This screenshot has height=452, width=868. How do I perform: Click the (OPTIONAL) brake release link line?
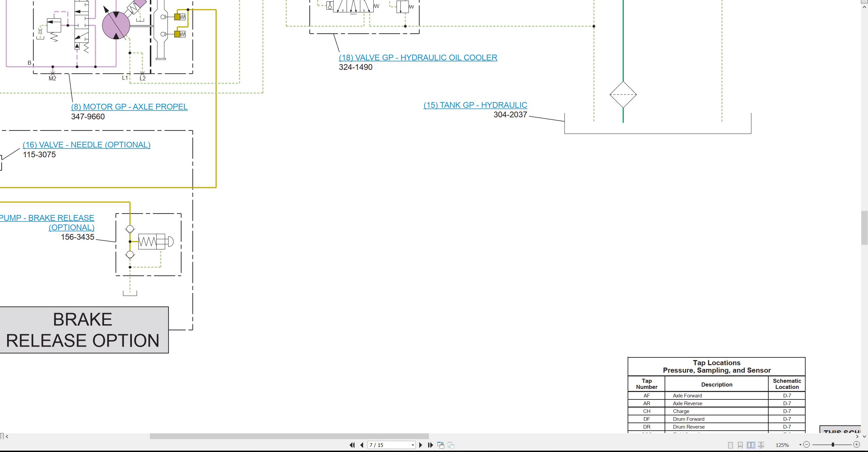pos(72,228)
